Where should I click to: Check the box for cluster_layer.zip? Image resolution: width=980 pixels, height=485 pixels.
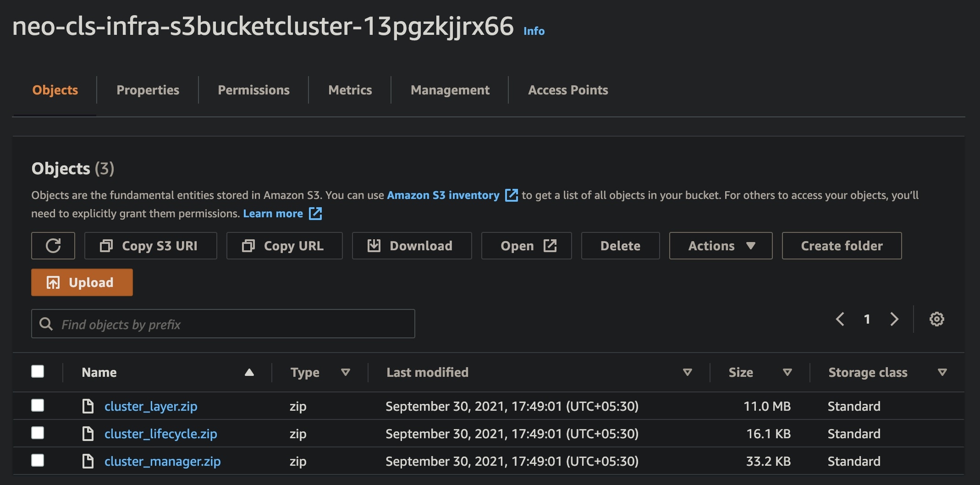[38, 405]
